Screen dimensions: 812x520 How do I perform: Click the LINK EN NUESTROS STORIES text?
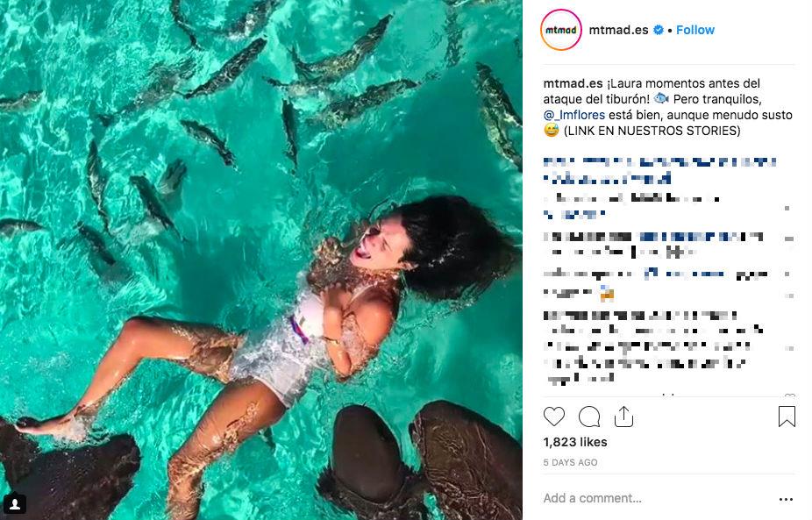[x=652, y=131]
